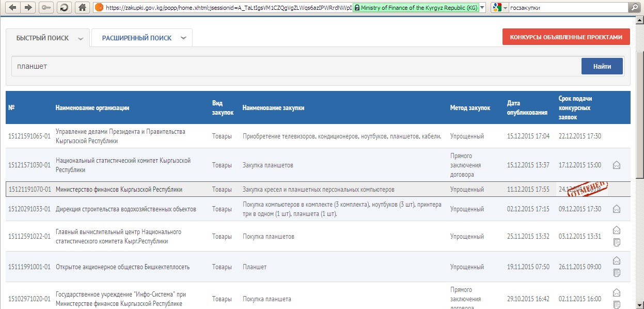644x309 pixels.
Task: Go to the browser Home page icon
Action: (x=81, y=7)
